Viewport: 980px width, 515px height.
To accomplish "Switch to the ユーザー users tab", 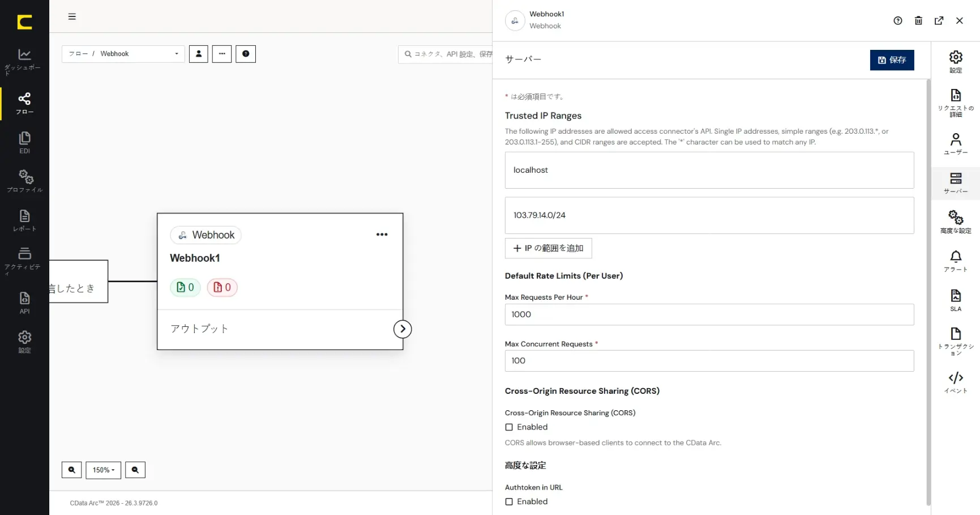I will pos(956,144).
